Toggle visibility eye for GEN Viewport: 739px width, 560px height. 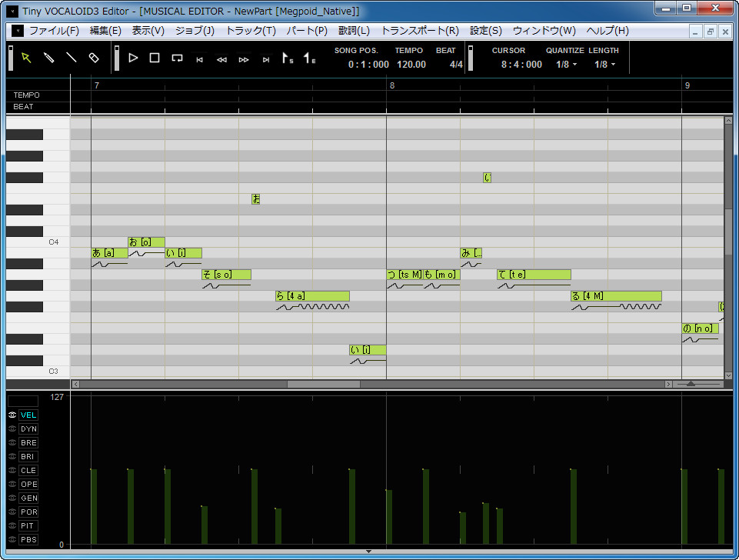[x=12, y=498]
